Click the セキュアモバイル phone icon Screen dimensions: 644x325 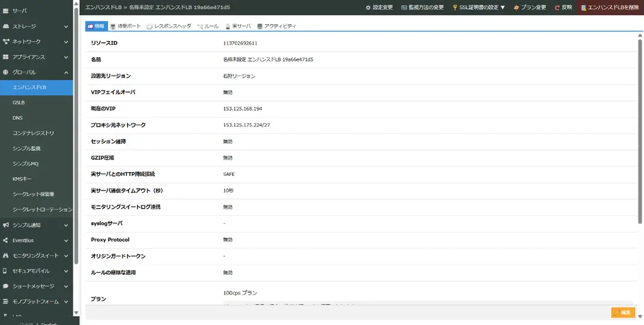coord(6,271)
